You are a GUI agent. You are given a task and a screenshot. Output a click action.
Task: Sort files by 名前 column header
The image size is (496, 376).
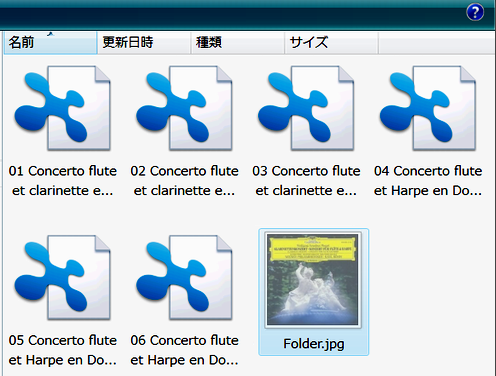[x=50, y=43]
